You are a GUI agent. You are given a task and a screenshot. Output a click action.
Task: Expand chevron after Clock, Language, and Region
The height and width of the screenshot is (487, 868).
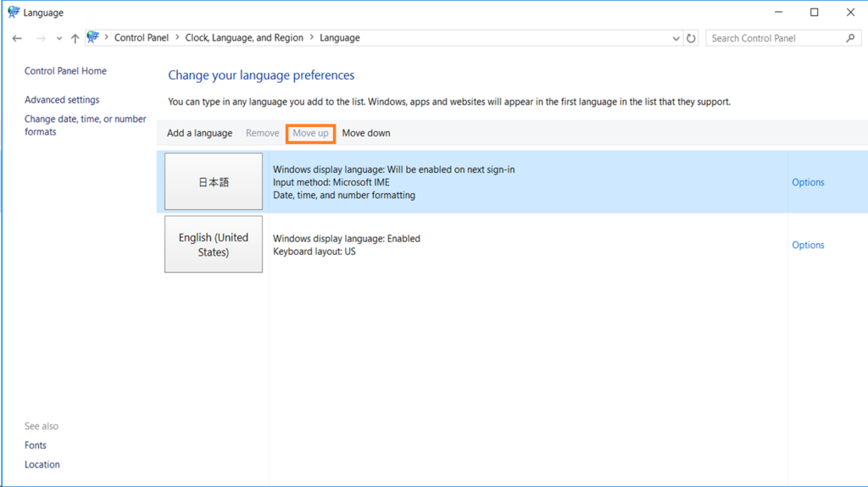(312, 37)
